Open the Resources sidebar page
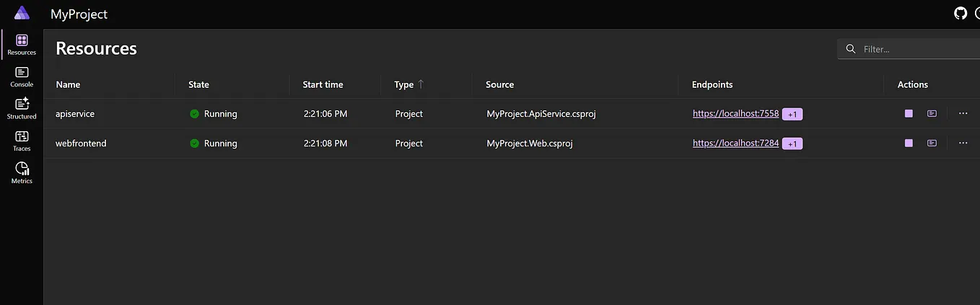Viewport: 980px width, 305px height. 22,44
